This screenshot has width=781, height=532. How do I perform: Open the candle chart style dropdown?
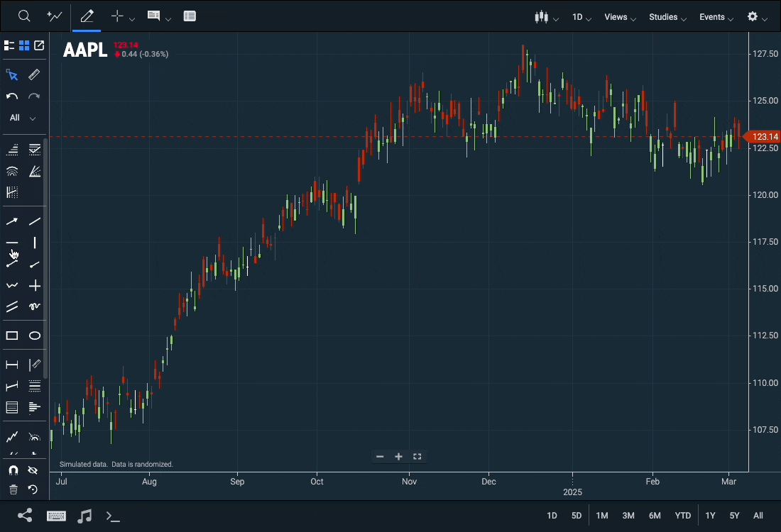[547, 17]
